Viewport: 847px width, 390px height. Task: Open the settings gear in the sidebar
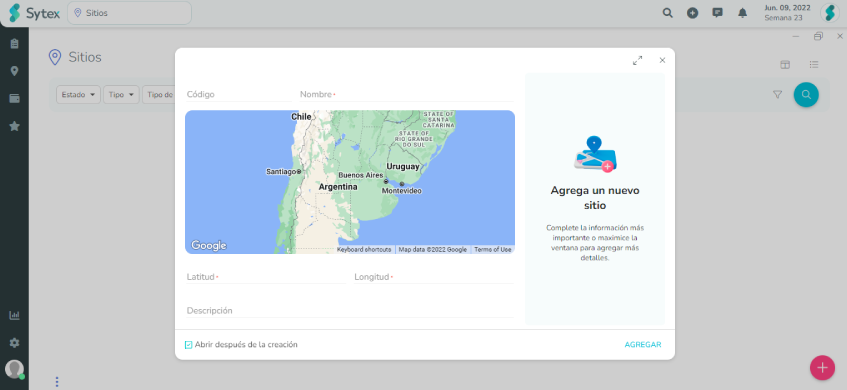[15, 343]
